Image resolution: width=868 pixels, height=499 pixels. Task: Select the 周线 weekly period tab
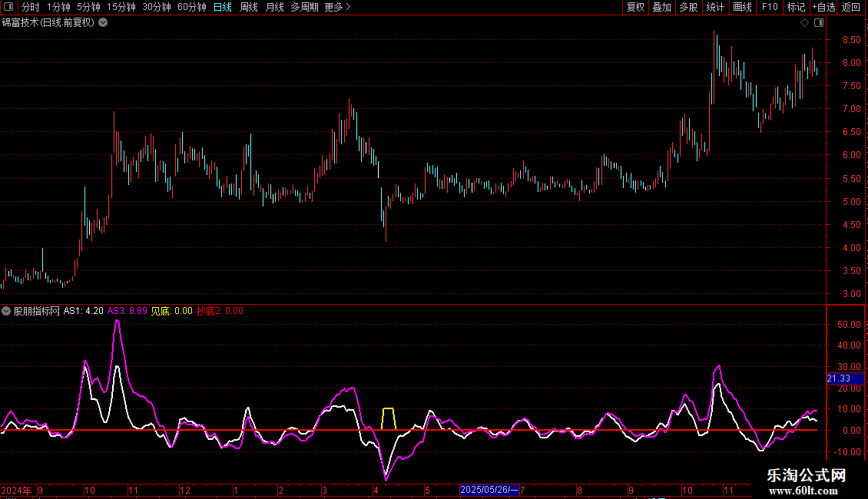pyautogui.click(x=249, y=8)
